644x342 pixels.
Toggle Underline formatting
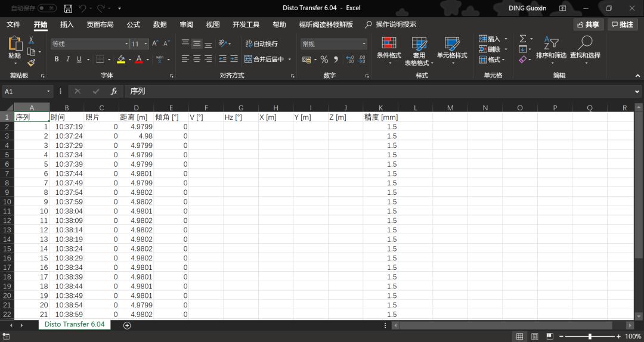pyautogui.click(x=79, y=59)
